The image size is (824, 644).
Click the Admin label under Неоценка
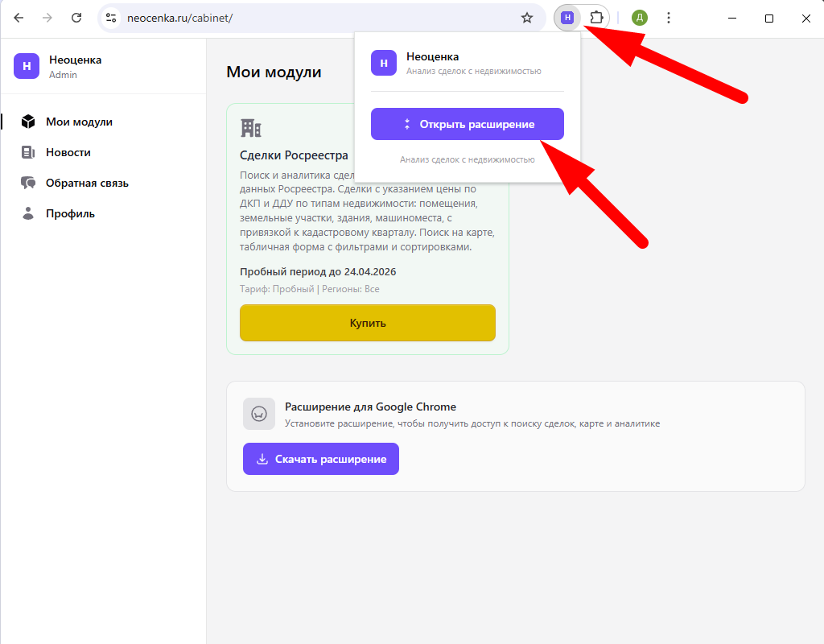[63, 75]
